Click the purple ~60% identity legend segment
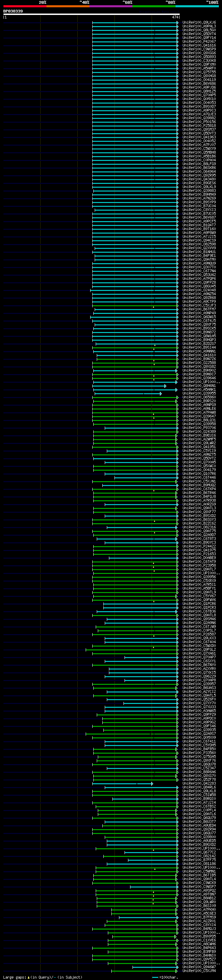The image size is (222, 980). coord(111,6)
